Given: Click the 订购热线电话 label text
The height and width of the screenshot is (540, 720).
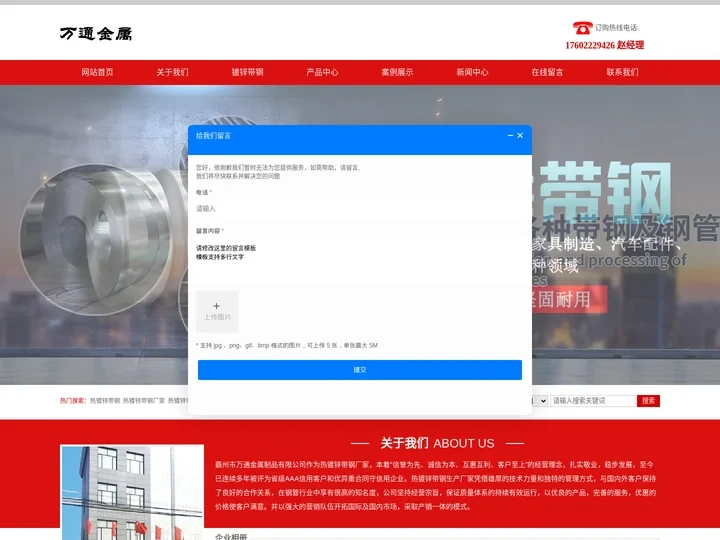Looking at the screenshot, I should coord(617,28).
